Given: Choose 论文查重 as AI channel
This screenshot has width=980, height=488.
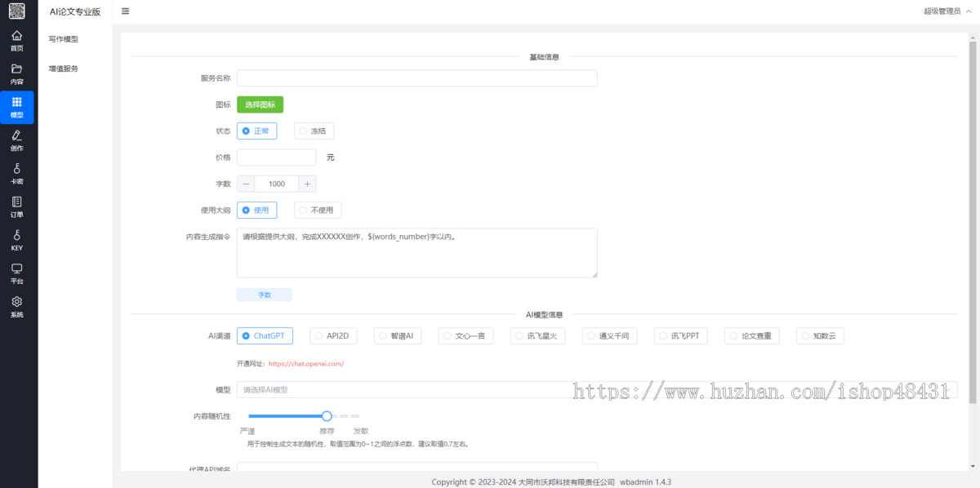Looking at the screenshot, I should coord(752,335).
